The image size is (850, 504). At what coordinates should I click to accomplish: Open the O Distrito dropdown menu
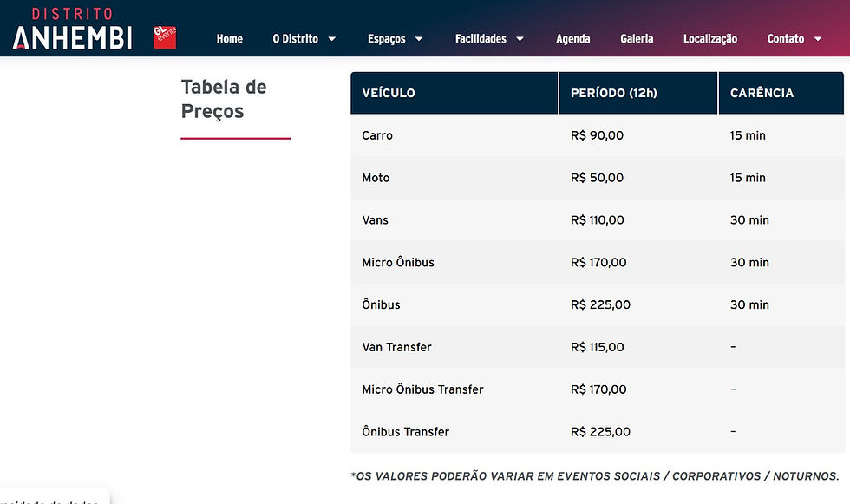click(297, 38)
